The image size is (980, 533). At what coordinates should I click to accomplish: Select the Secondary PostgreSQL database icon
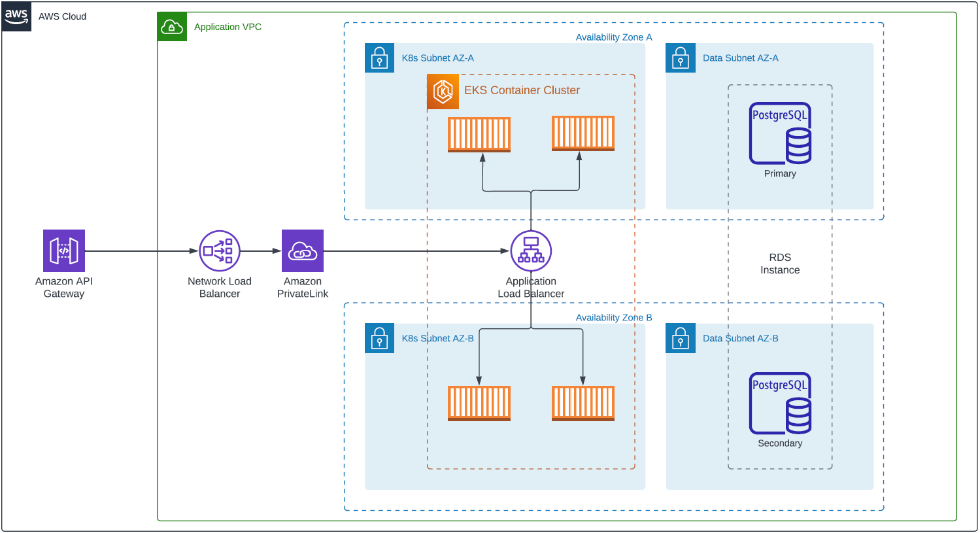(781, 404)
